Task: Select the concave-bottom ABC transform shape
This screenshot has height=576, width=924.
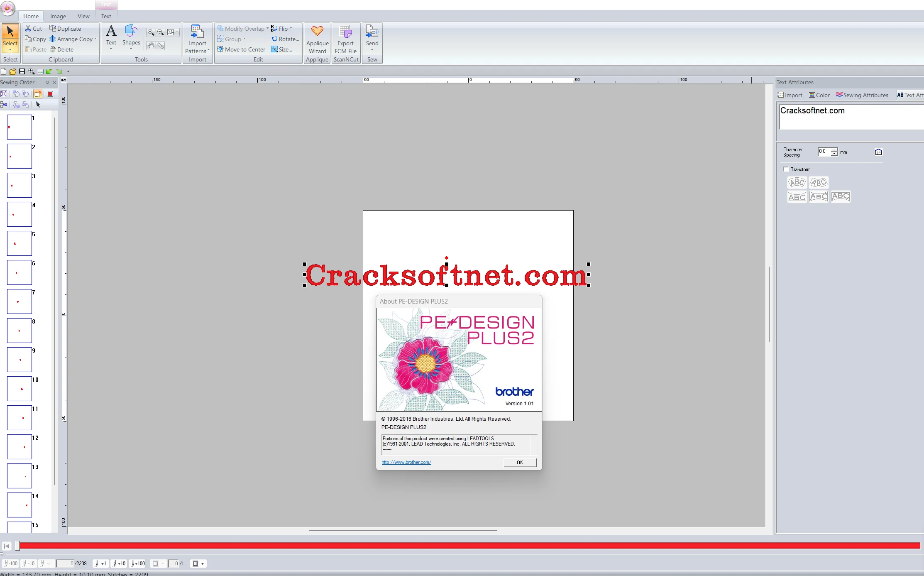Action: click(x=841, y=196)
